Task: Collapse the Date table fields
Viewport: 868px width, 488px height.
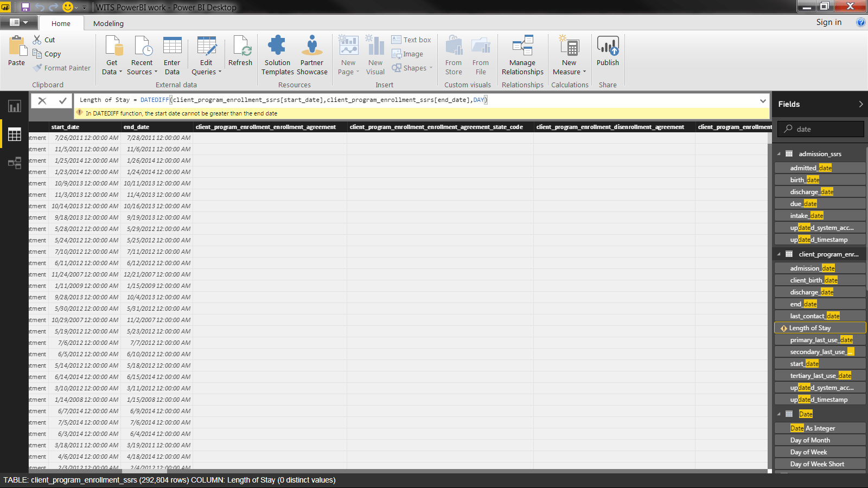Action: 779,414
